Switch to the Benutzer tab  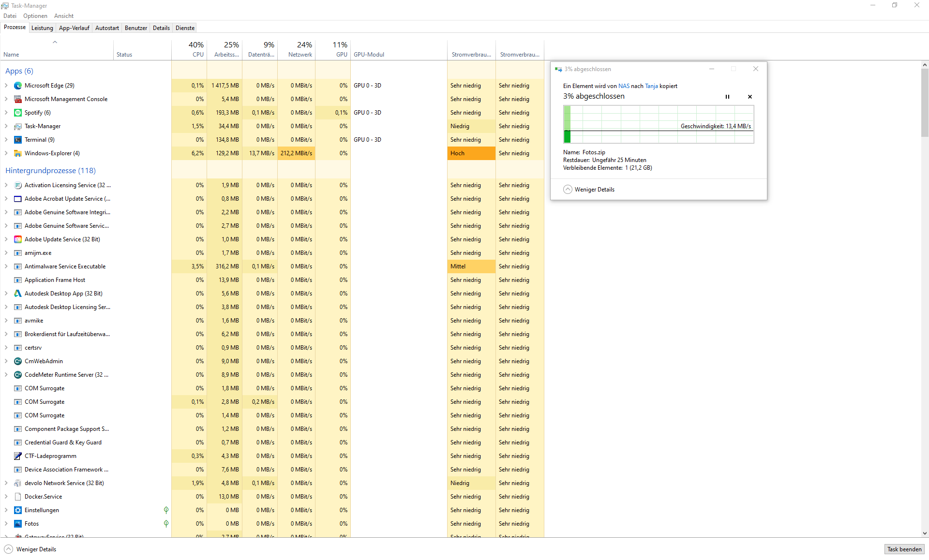click(136, 28)
